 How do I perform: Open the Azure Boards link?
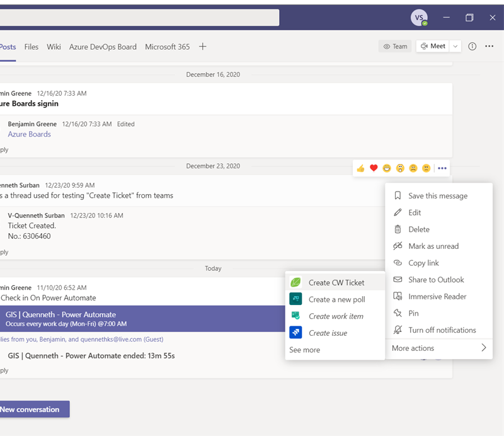pos(29,134)
